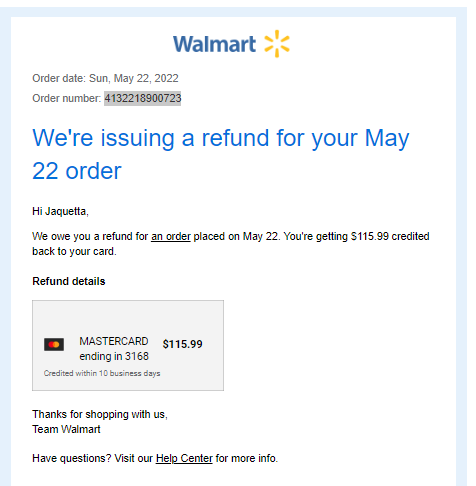Click the $115.99 credited text in the paragraph
Image resolution: width=476 pixels, height=486 pixels.
coord(390,236)
